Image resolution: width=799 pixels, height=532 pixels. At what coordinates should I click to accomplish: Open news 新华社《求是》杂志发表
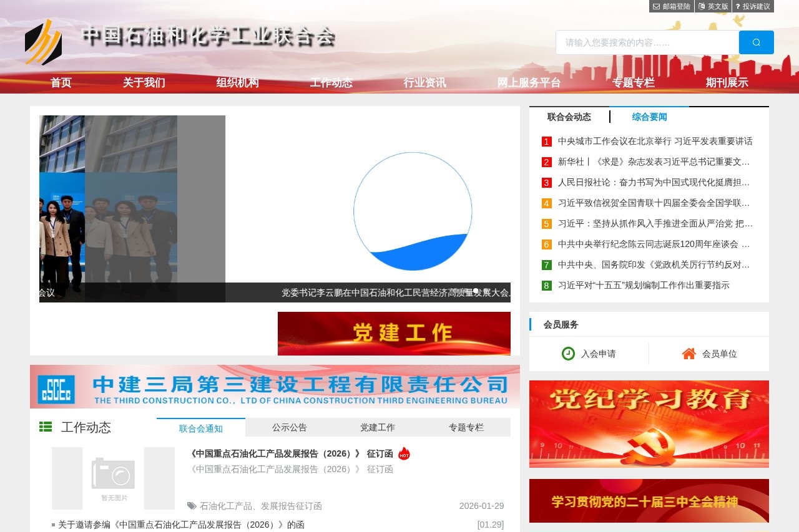(654, 162)
